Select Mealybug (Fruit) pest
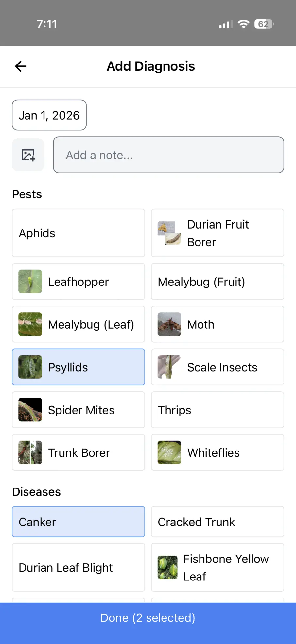The width and height of the screenshot is (296, 644). (217, 282)
